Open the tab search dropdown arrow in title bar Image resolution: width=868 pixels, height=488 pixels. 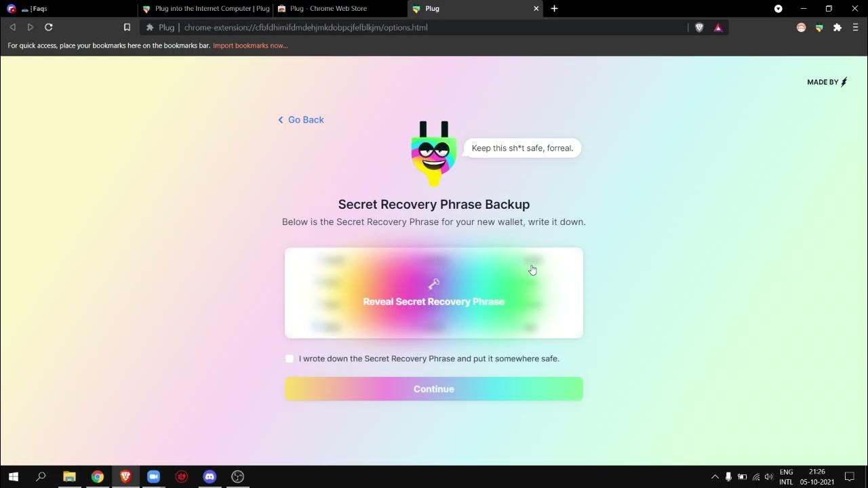click(x=778, y=9)
